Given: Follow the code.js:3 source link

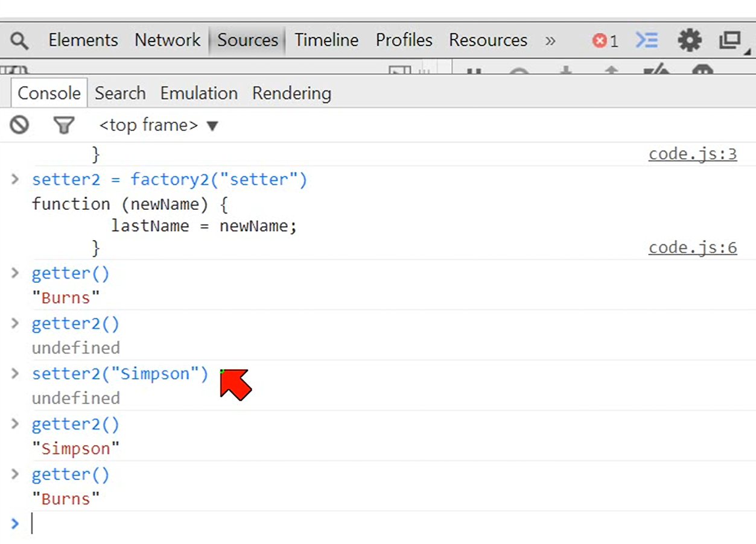Looking at the screenshot, I should click(693, 154).
